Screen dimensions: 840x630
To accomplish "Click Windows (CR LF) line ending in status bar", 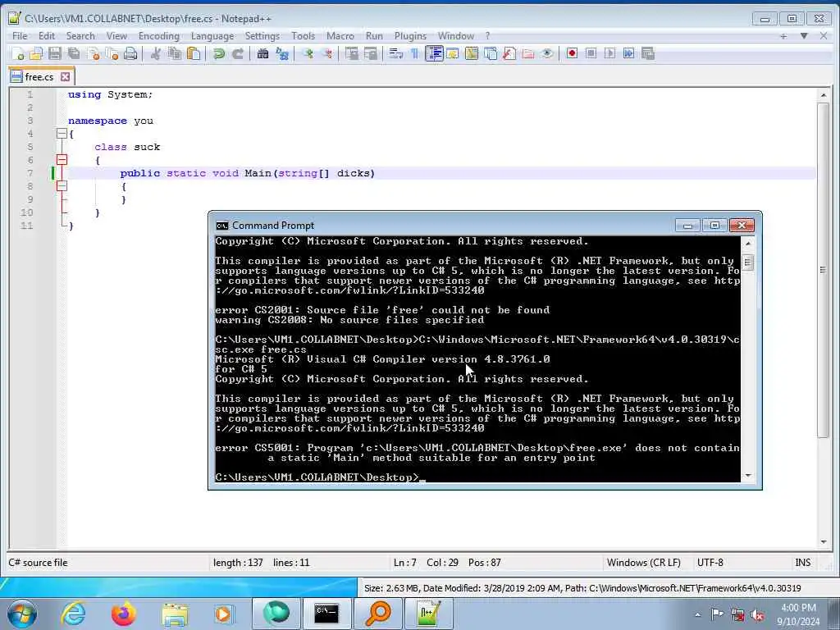I will click(643, 563).
